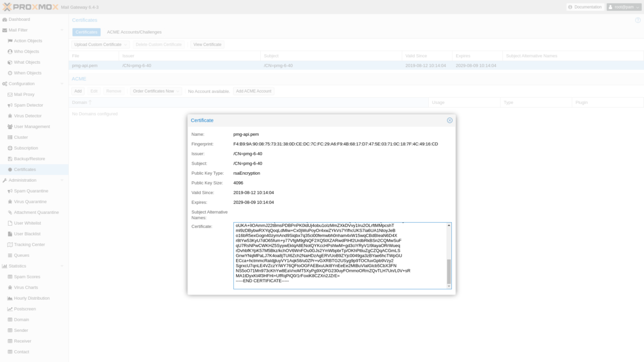
Task: Open Spam Quarantine
Action: pos(31,190)
